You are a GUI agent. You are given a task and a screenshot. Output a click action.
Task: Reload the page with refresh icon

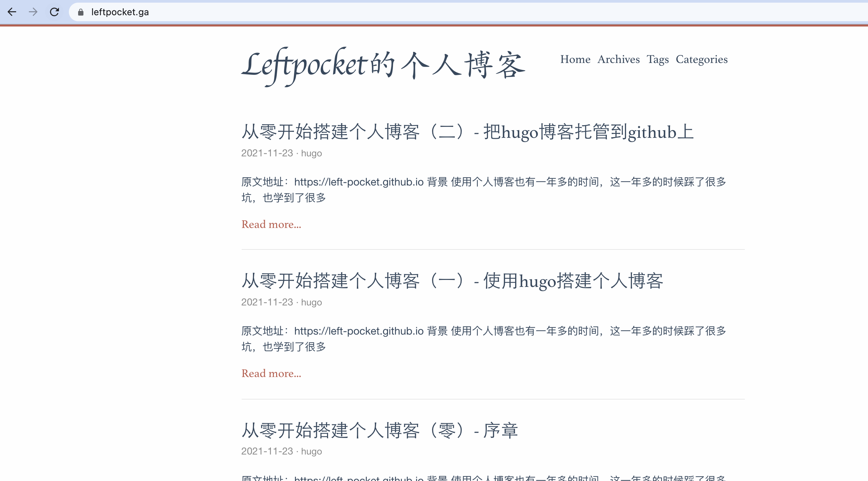[x=54, y=12]
